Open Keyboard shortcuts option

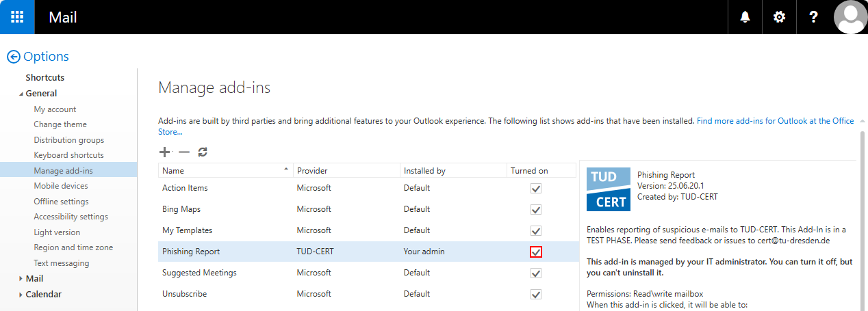(x=69, y=155)
